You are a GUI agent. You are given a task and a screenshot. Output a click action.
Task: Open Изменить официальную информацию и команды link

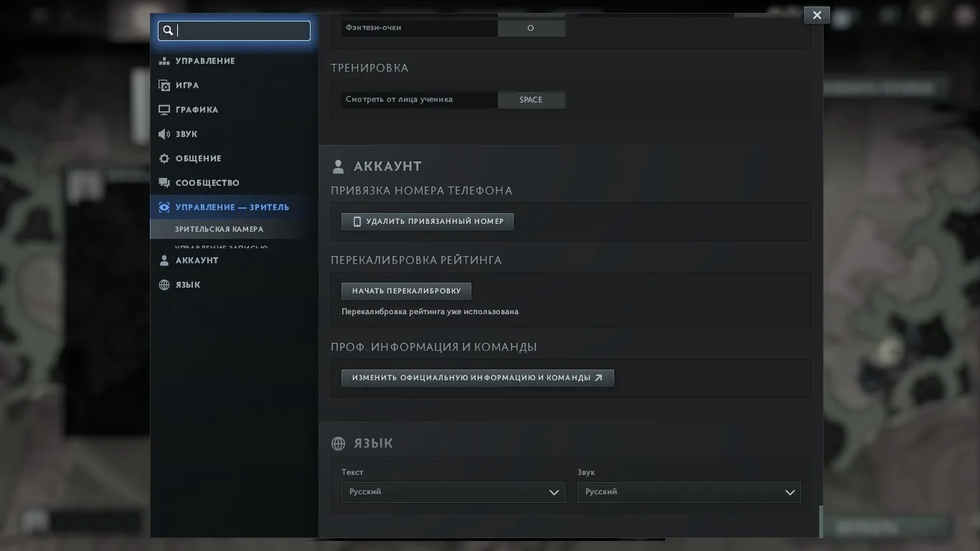(478, 378)
